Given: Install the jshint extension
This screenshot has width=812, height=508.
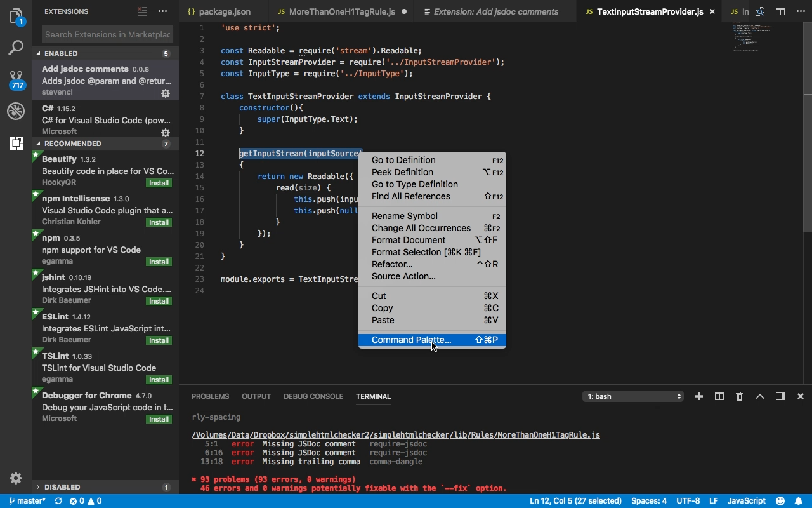Looking at the screenshot, I should pos(159,301).
